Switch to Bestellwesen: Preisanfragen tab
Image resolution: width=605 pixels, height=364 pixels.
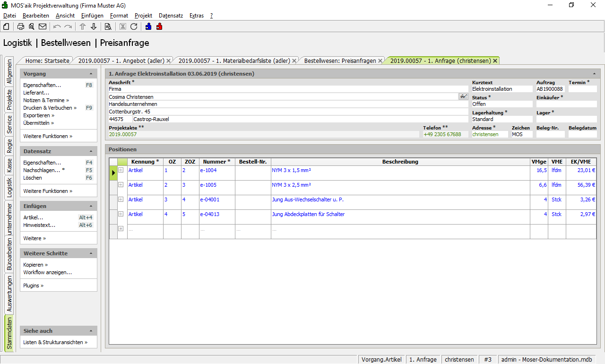coord(340,61)
